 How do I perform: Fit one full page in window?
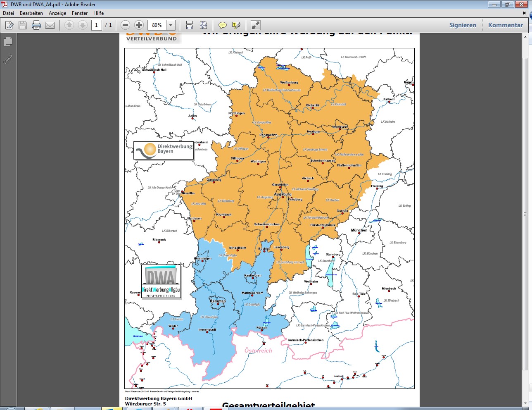click(x=204, y=25)
